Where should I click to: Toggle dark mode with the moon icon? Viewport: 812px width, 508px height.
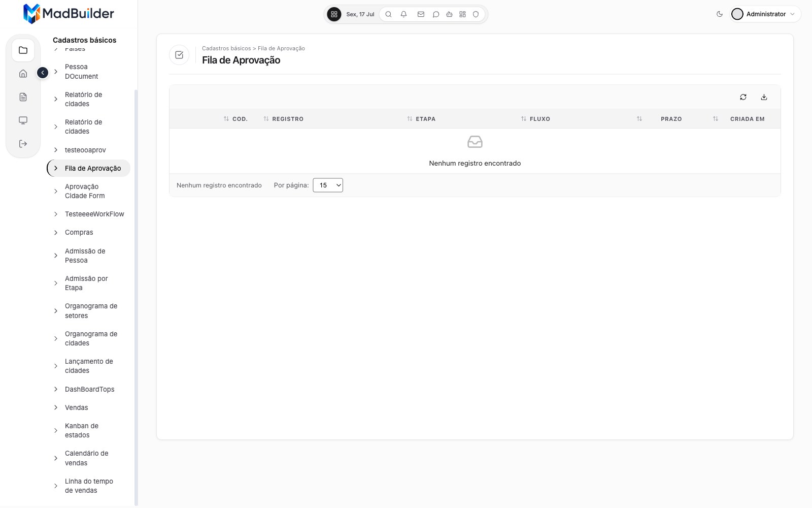[x=719, y=14]
